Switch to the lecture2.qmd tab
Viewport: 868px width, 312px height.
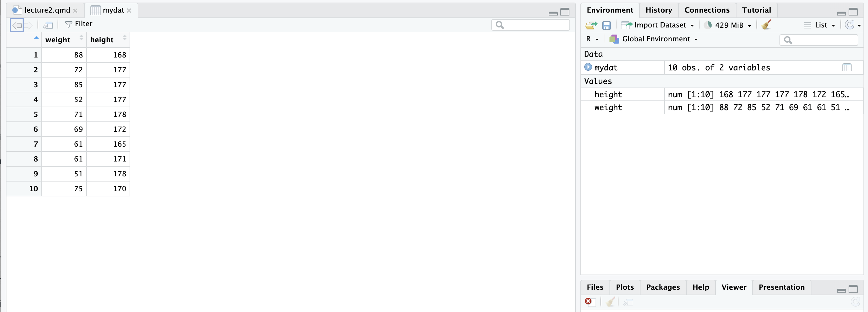(47, 10)
